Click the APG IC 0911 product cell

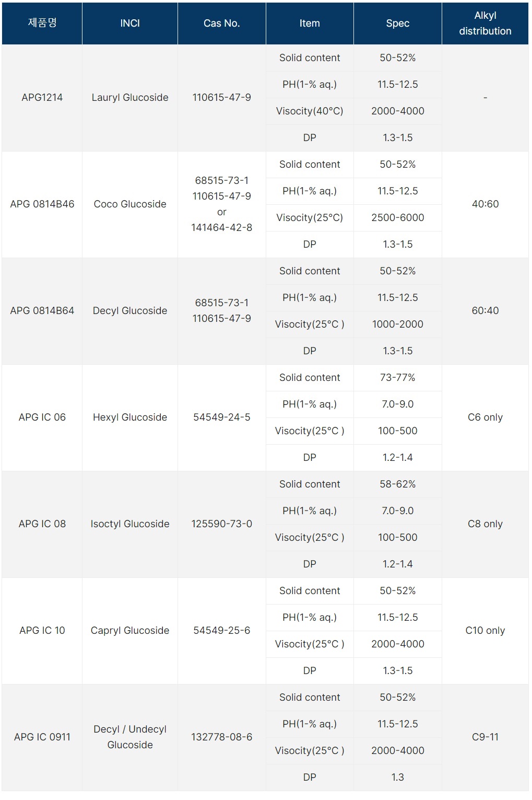pyautogui.click(x=42, y=737)
